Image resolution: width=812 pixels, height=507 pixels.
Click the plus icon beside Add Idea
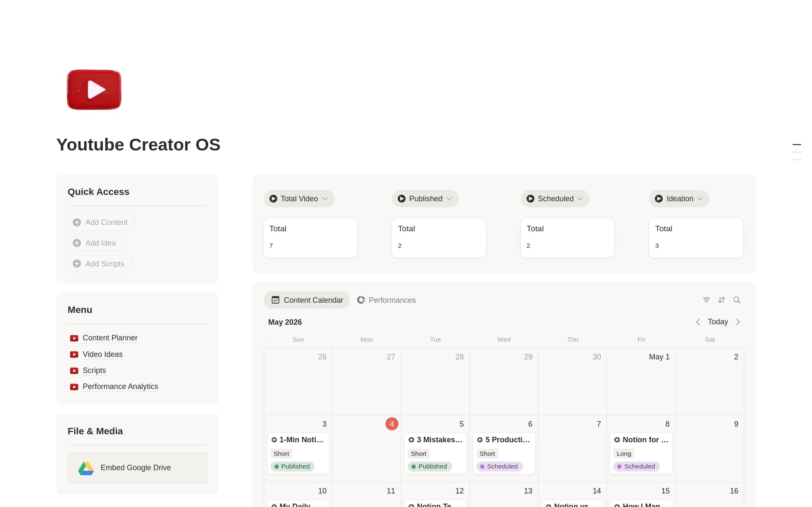click(x=77, y=243)
